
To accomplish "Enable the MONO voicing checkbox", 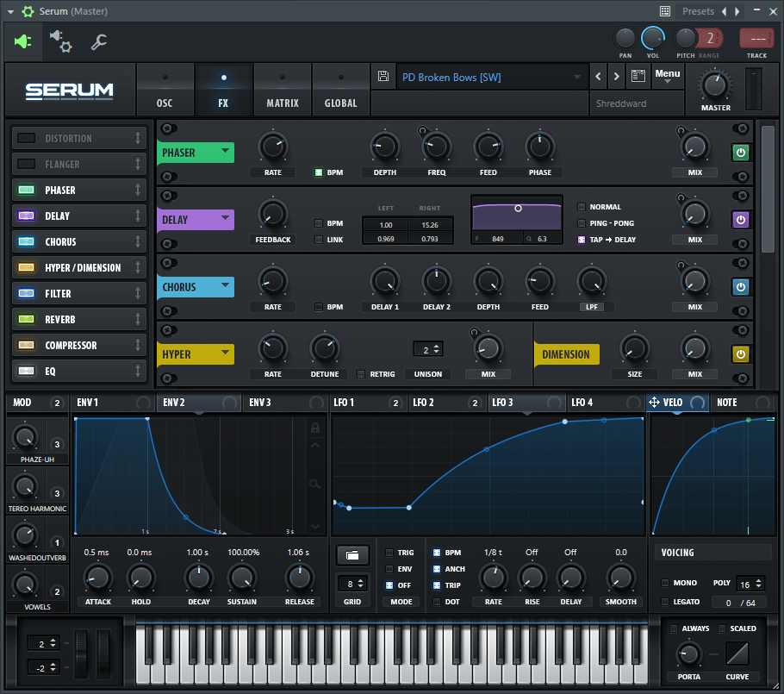I will [x=665, y=583].
